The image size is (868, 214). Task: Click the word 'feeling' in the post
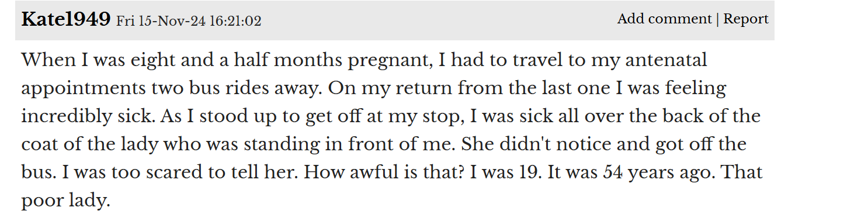coord(691,89)
